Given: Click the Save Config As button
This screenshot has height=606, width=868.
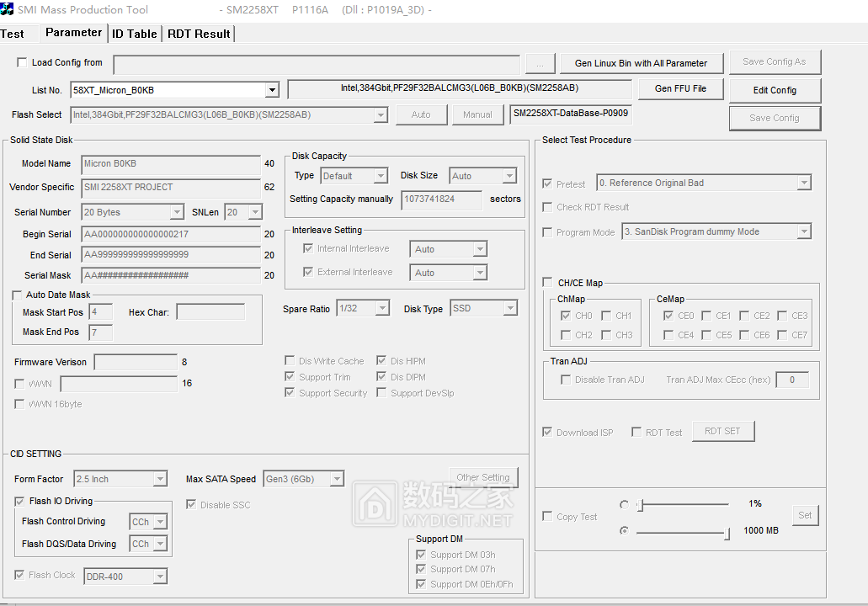Looking at the screenshot, I should coord(775,62).
